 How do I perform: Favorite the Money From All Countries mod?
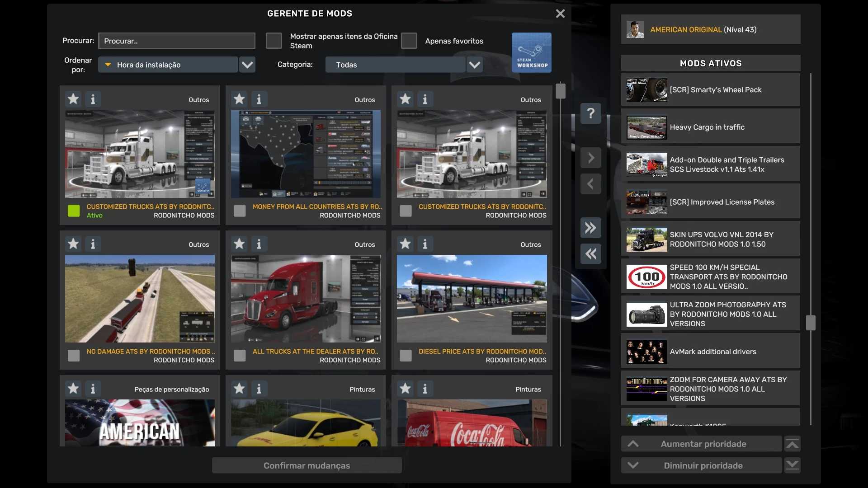click(239, 99)
